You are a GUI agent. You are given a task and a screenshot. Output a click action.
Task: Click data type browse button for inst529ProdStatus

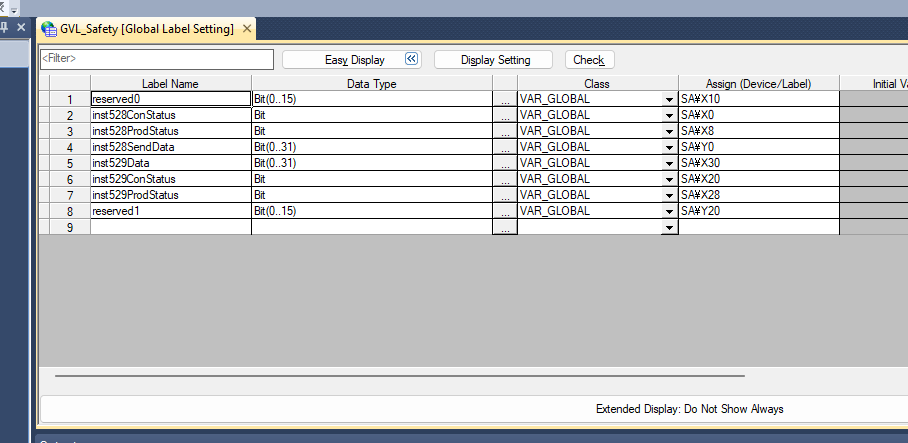[x=505, y=195]
